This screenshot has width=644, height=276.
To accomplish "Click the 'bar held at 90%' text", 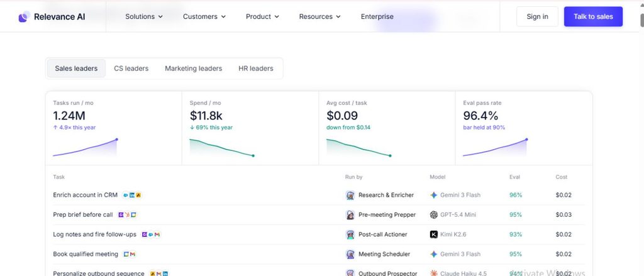I will [x=484, y=128].
